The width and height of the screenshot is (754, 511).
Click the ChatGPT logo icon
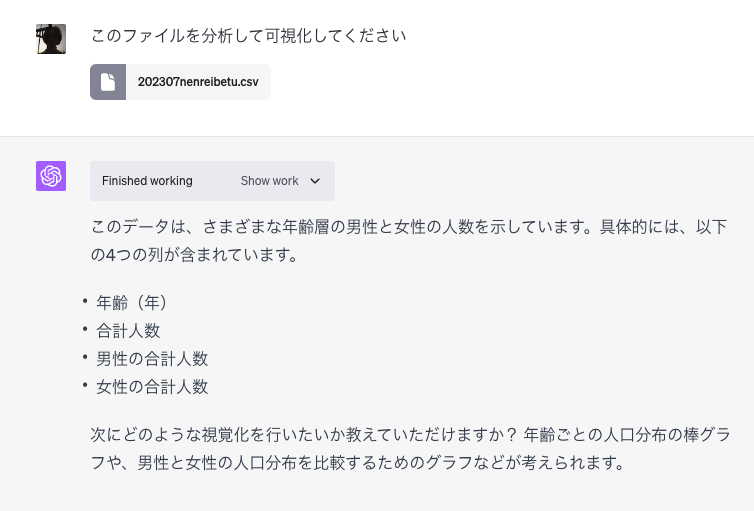point(51,176)
